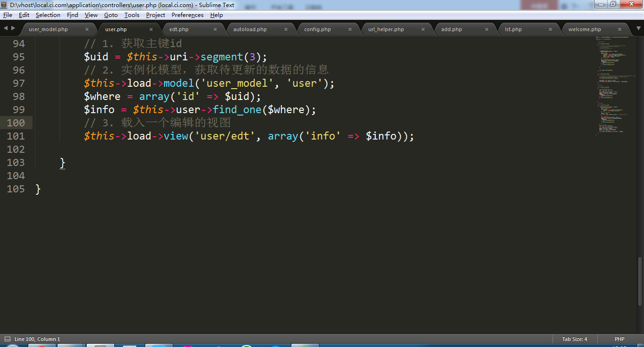Change the PHP syntax selector

pos(619,339)
